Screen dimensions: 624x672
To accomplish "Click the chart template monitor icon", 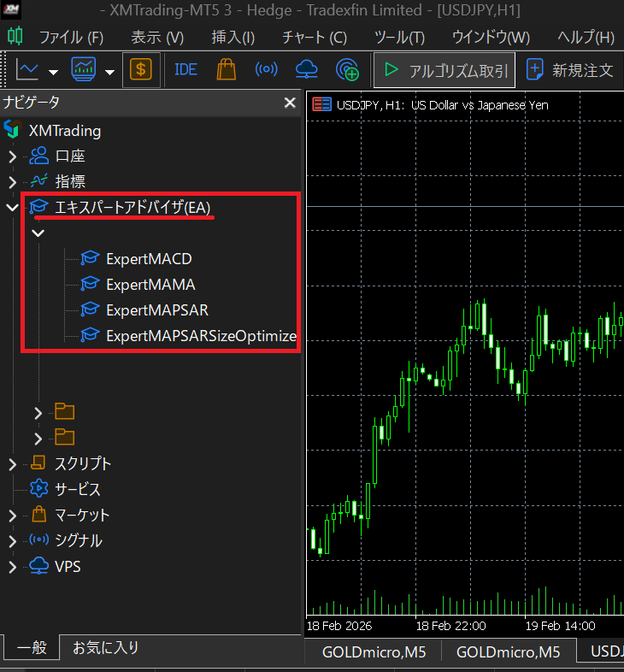I will 84,69.
